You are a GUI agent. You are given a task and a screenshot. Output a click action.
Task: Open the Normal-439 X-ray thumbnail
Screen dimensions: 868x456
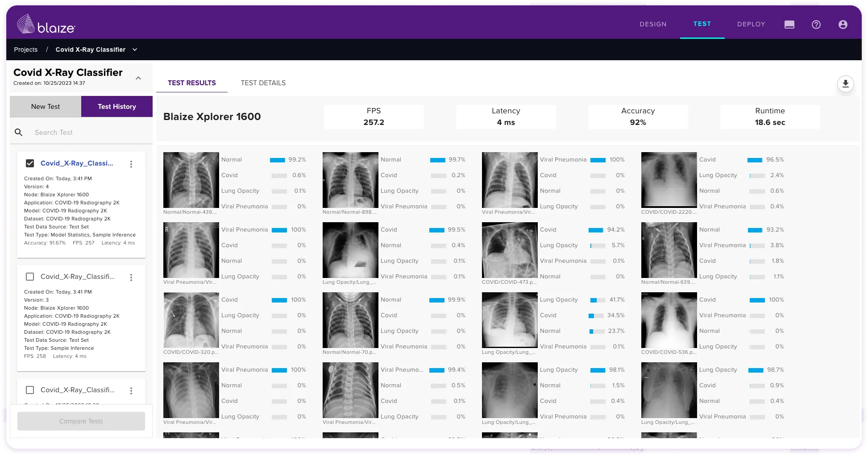(x=191, y=180)
